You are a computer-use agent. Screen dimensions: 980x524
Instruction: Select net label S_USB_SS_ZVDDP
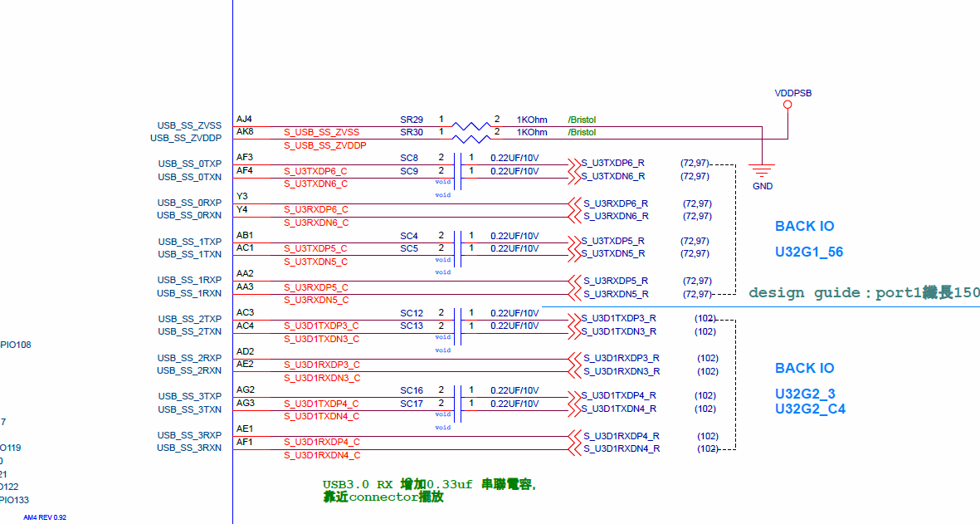325,145
